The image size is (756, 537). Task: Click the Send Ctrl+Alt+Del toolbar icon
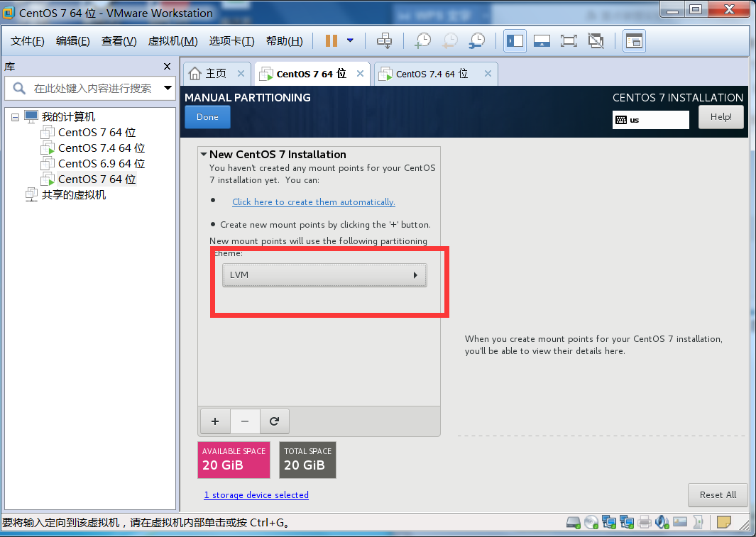point(384,41)
